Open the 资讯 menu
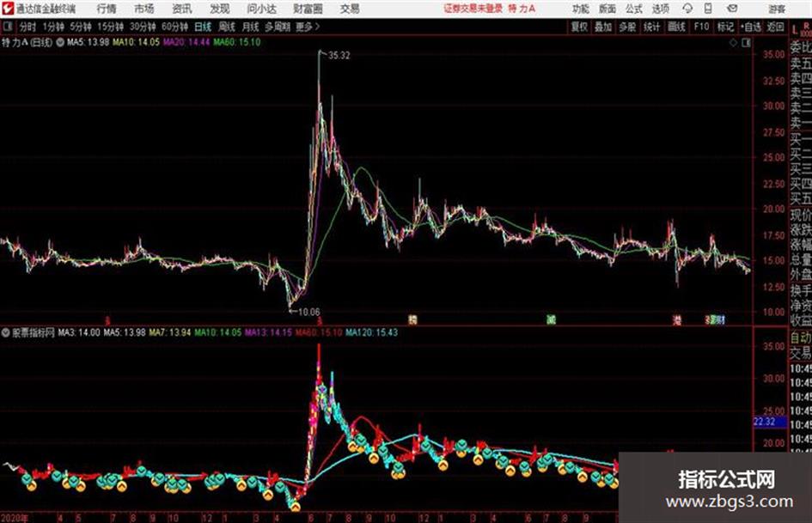 point(182,9)
